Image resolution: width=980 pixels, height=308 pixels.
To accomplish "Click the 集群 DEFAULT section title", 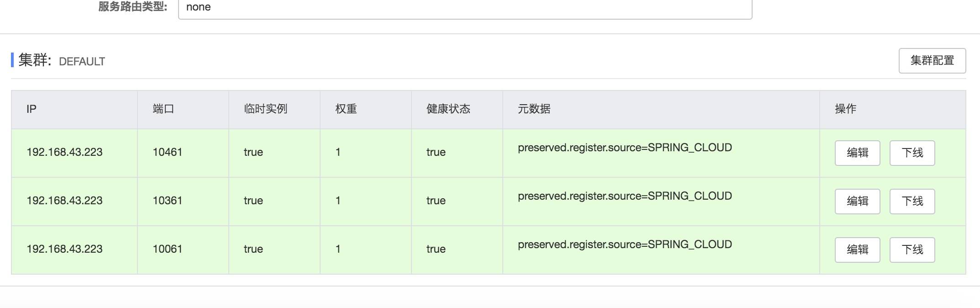I will (x=62, y=60).
